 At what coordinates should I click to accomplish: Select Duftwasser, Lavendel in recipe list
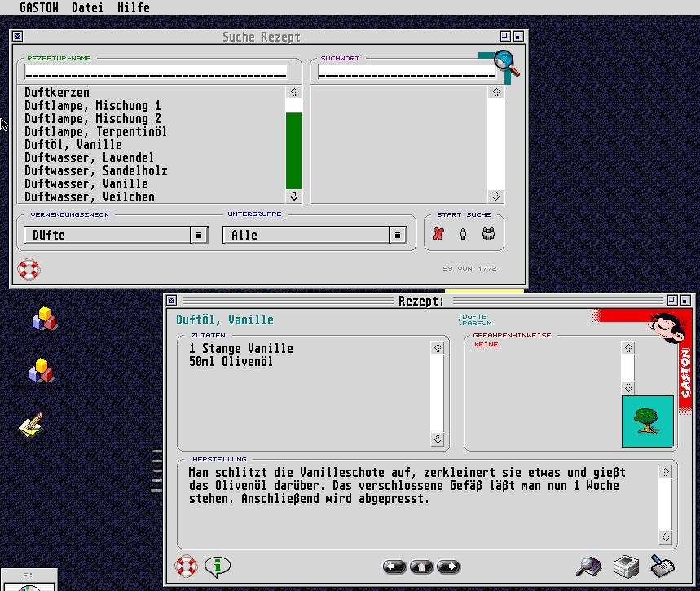tap(89, 157)
